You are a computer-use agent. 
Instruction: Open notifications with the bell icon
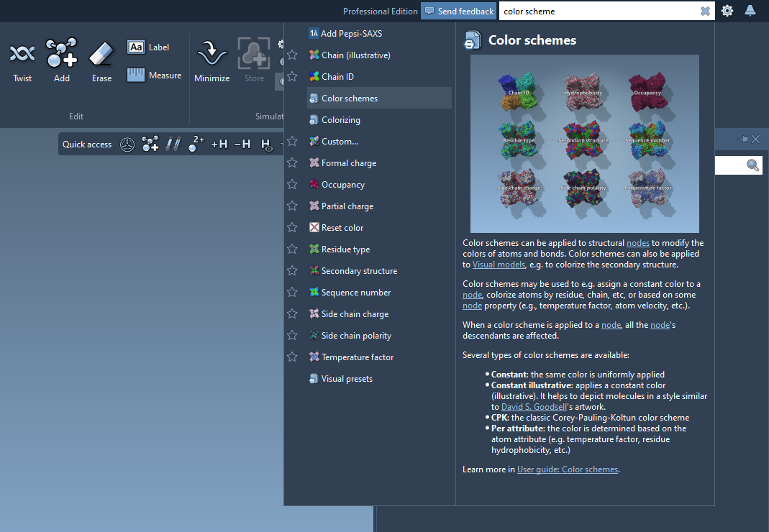coord(750,11)
